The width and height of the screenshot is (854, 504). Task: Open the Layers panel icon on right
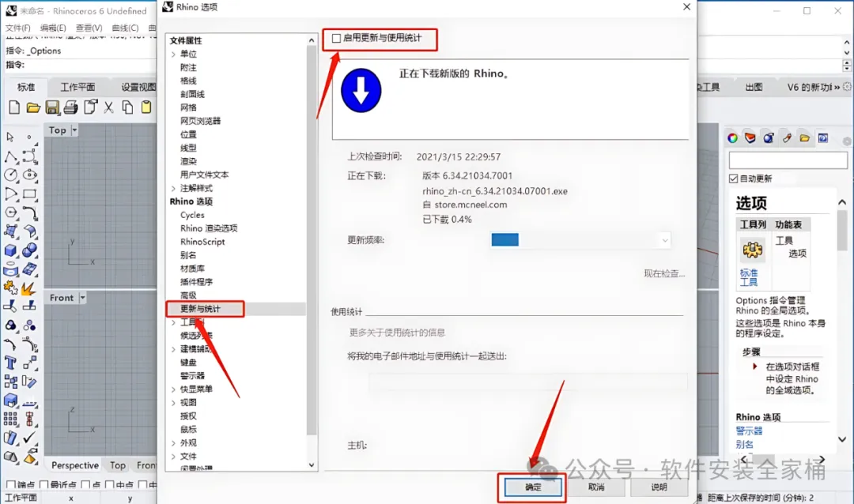[x=750, y=138]
